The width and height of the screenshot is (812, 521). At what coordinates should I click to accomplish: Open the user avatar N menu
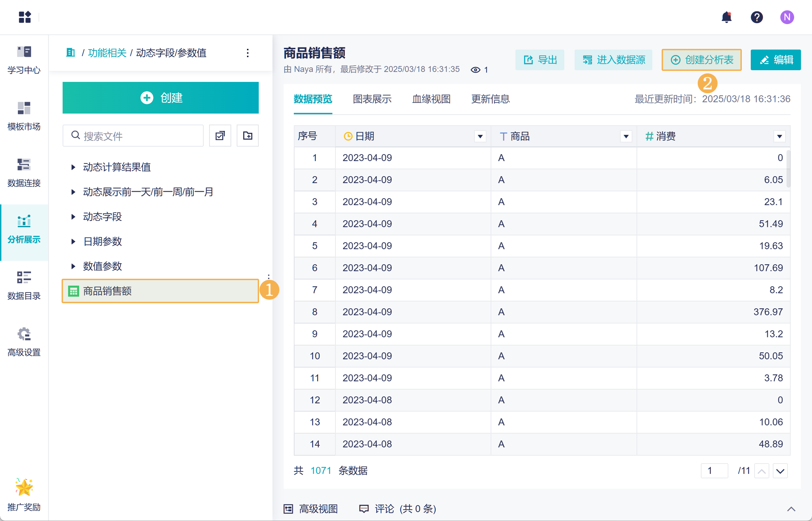[787, 17]
